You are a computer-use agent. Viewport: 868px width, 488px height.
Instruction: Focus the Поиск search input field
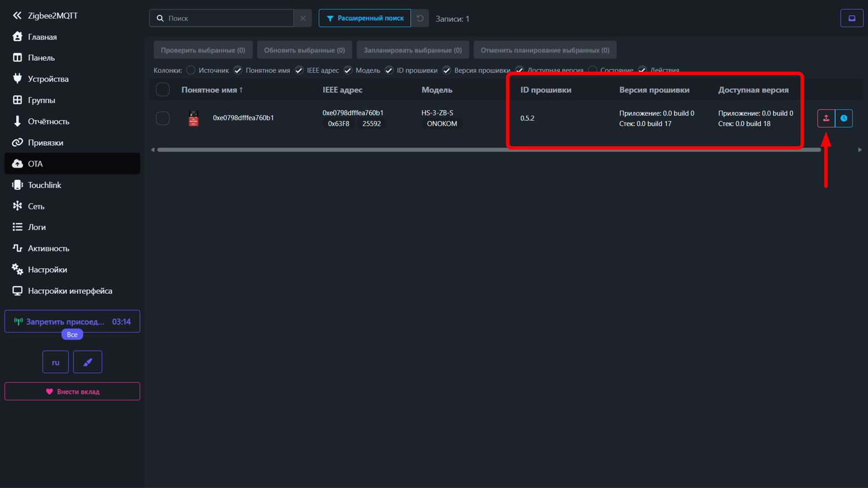[229, 19]
